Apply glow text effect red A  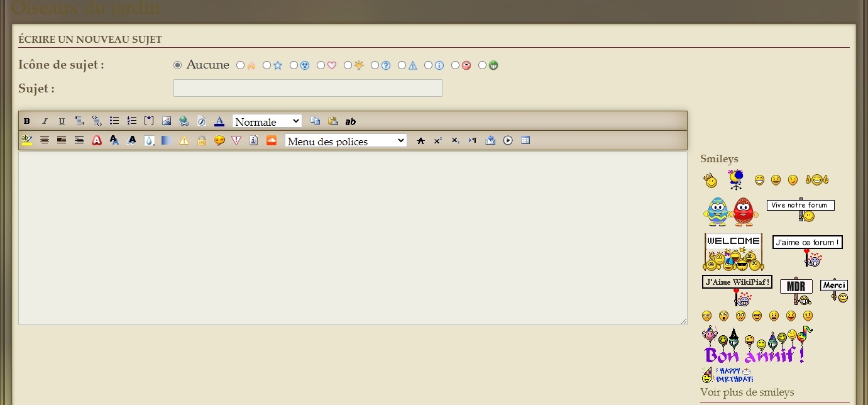(97, 140)
